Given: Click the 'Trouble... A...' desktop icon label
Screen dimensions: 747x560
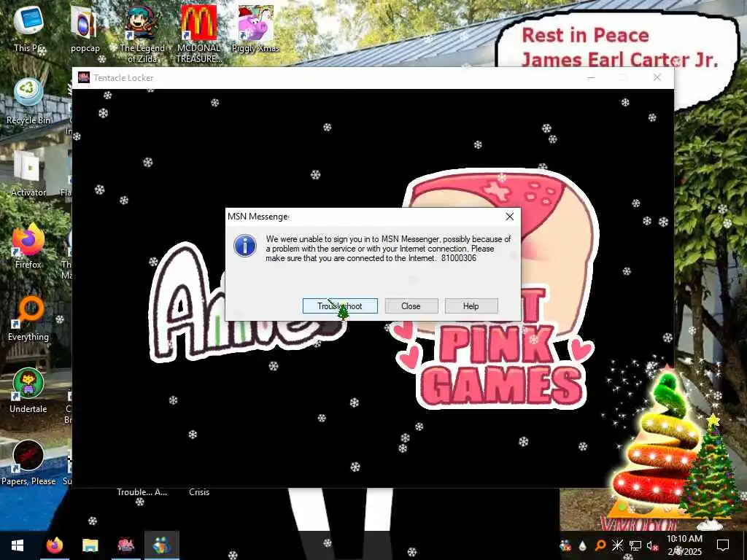Looking at the screenshot, I should click(142, 492).
